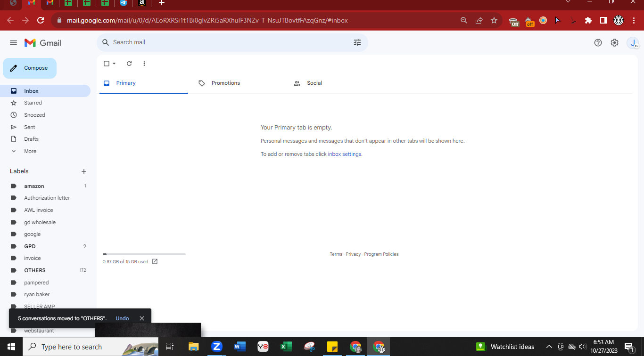Open Chrome tab search dropdown
This screenshot has width=644, height=356.
point(569,2)
